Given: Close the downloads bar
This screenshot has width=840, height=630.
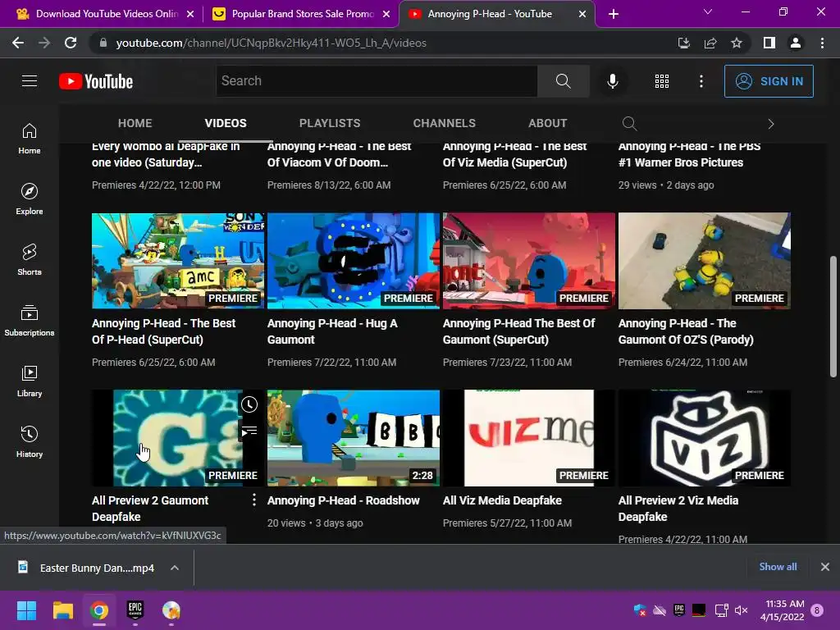Looking at the screenshot, I should pyautogui.click(x=825, y=567).
